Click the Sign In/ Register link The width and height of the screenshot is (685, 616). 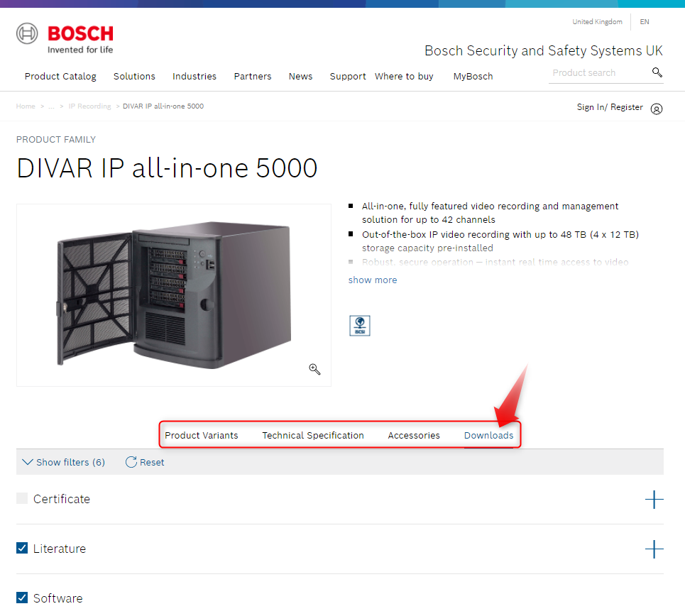click(x=609, y=107)
